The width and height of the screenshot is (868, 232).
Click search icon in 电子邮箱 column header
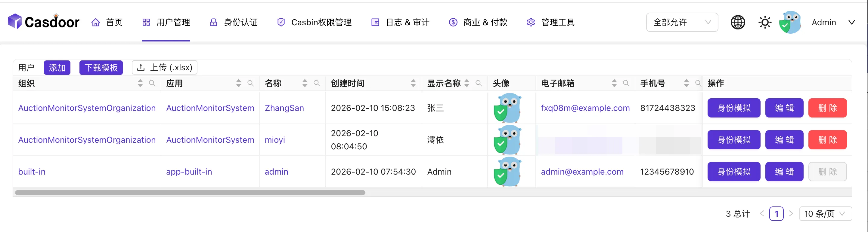pyautogui.click(x=626, y=83)
